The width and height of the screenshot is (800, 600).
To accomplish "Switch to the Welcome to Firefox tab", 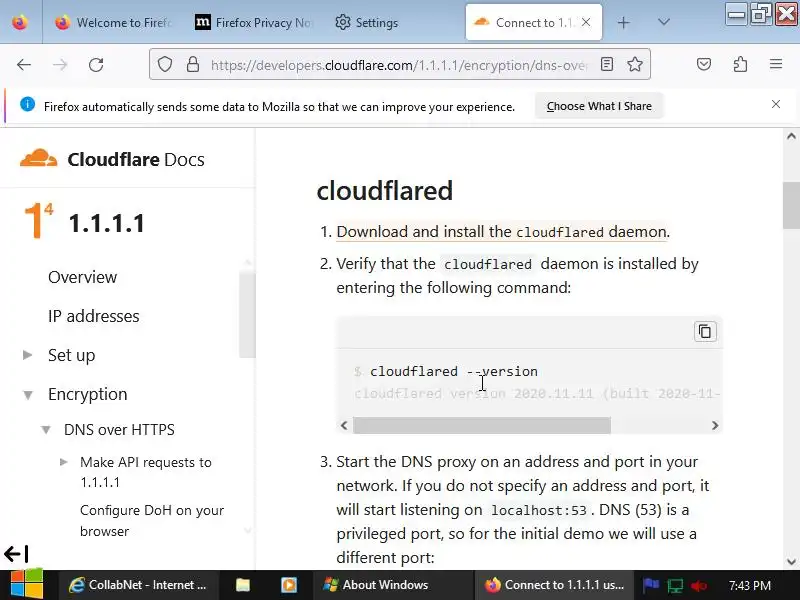I will point(113,22).
